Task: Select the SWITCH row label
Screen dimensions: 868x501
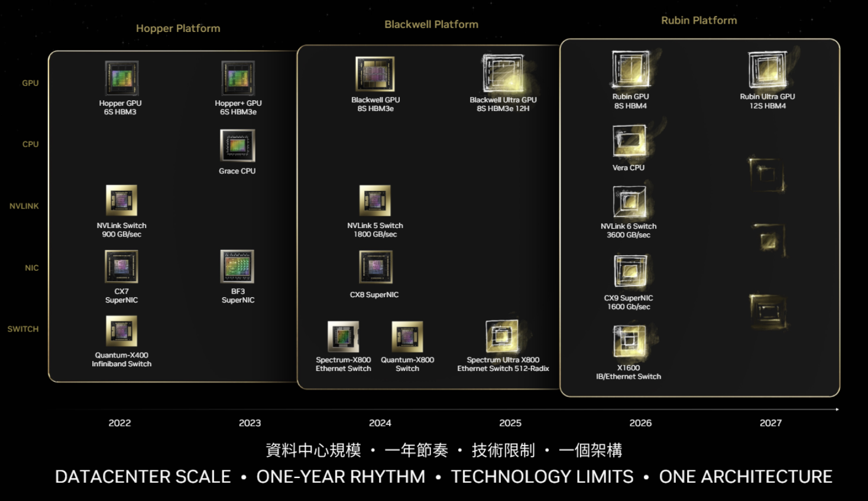Action: [23, 329]
